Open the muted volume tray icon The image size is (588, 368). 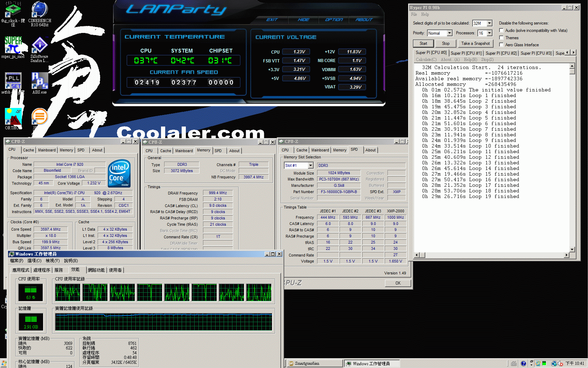click(560, 363)
